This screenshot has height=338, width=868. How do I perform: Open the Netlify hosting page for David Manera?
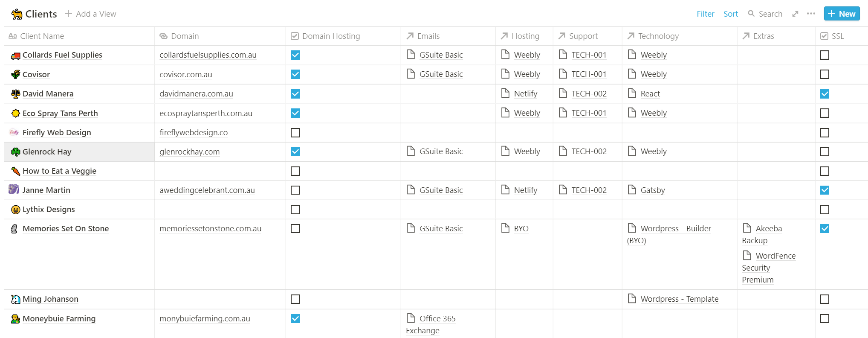pyautogui.click(x=526, y=94)
